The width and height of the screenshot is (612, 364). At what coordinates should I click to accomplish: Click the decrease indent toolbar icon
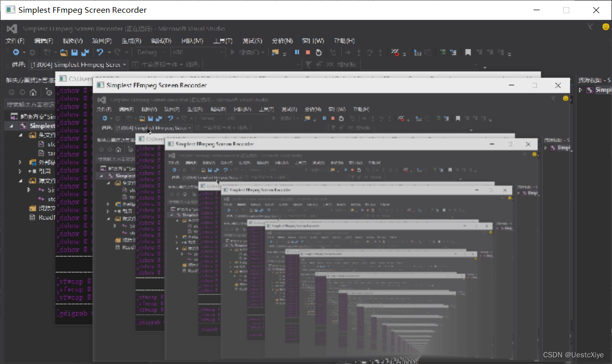tap(442, 52)
